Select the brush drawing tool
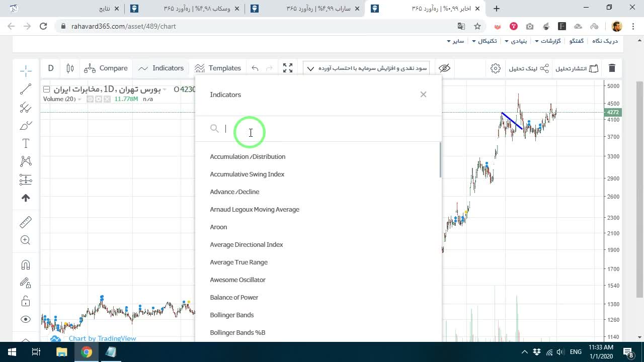 click(x=26, y=125)
